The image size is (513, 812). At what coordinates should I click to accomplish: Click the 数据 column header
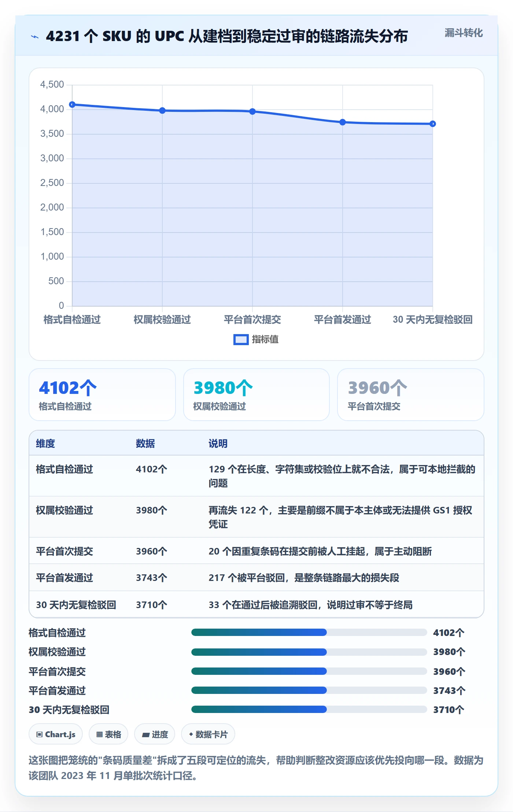pos(145,443)
